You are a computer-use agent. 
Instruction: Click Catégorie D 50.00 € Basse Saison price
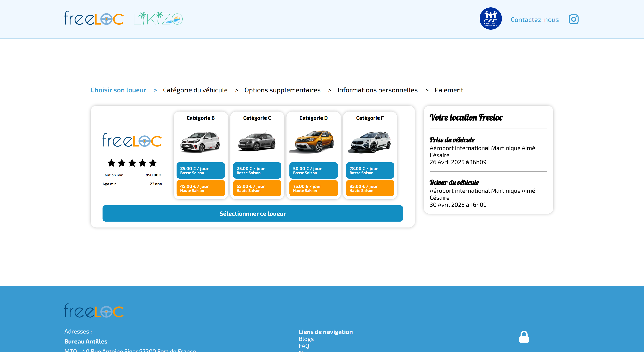tap(313, 170)
